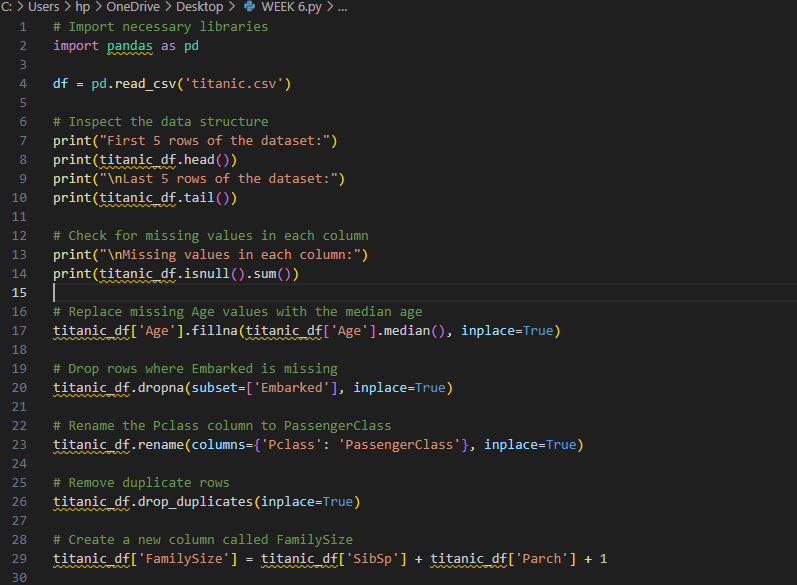The image size is (797, 585).
Task: Click 'isnull' method on line 14
Action: pos(207,274)
